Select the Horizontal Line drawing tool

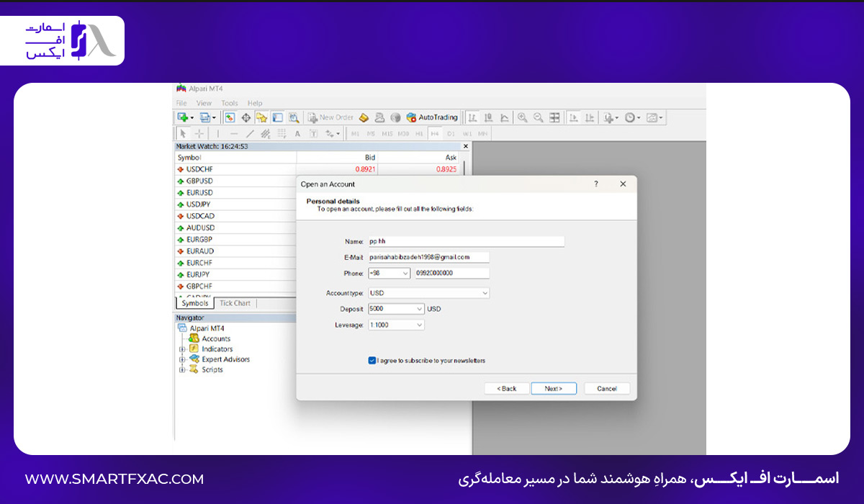(x=234, y=134)
